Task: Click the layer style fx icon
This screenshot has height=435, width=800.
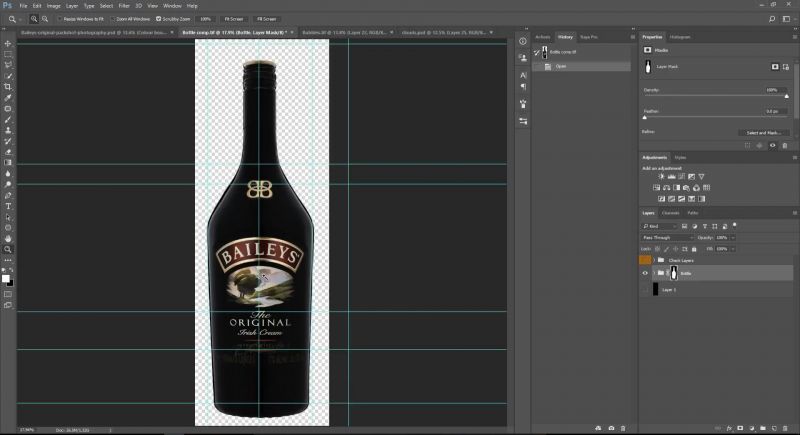Action: (x=729, y=428)
